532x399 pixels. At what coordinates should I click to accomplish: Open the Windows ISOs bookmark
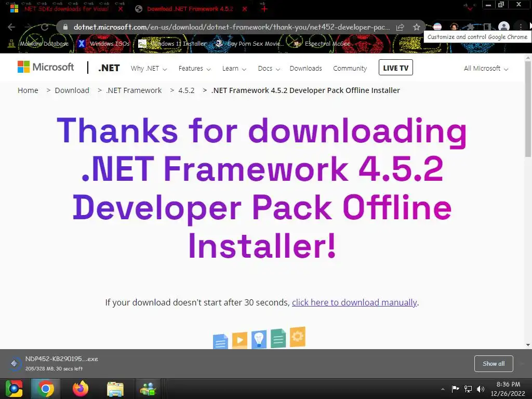coord(104,44)
